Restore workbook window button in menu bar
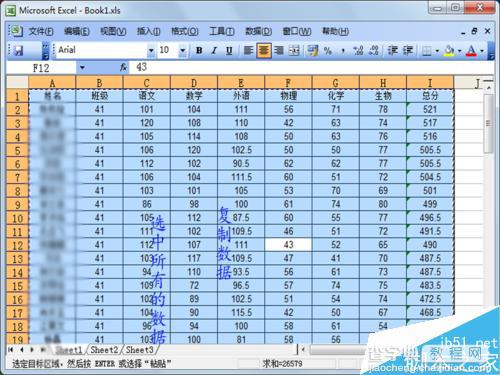Image resolution: width=500 pixels, height=375 pixels. [x=474, y=31]
